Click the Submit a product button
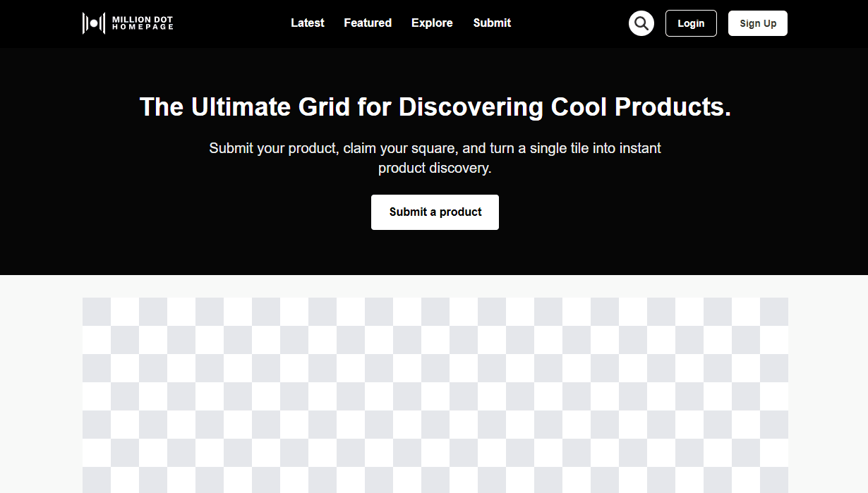Viewport: 868px width, 493px height. pyautogui.click(x=435, y=212)
